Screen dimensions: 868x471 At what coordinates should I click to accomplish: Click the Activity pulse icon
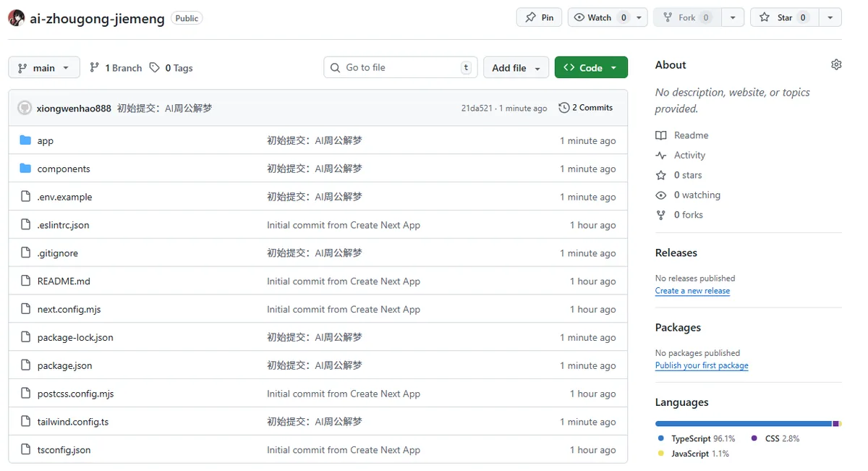pos(660,155)
